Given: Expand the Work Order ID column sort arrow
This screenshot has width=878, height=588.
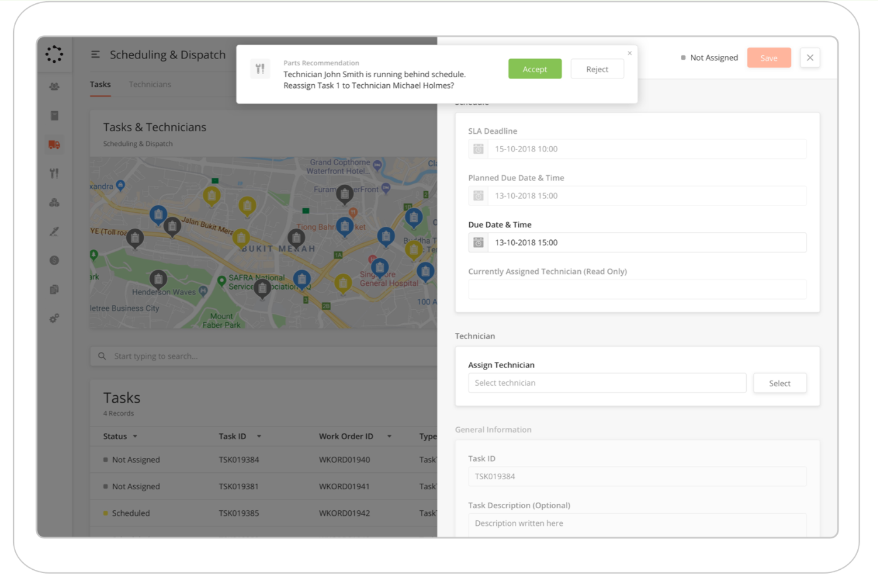Looking at the screenshot, I should [x=389, y=437].
